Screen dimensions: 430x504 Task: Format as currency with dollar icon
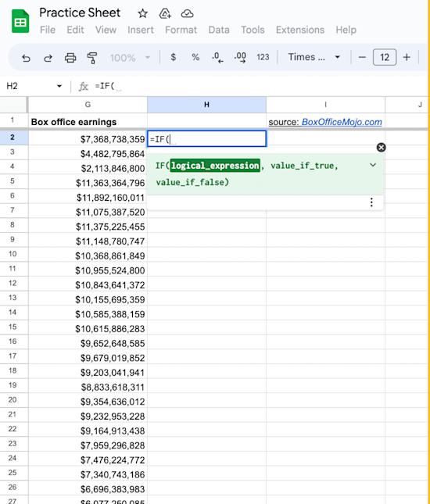(174, 57)
